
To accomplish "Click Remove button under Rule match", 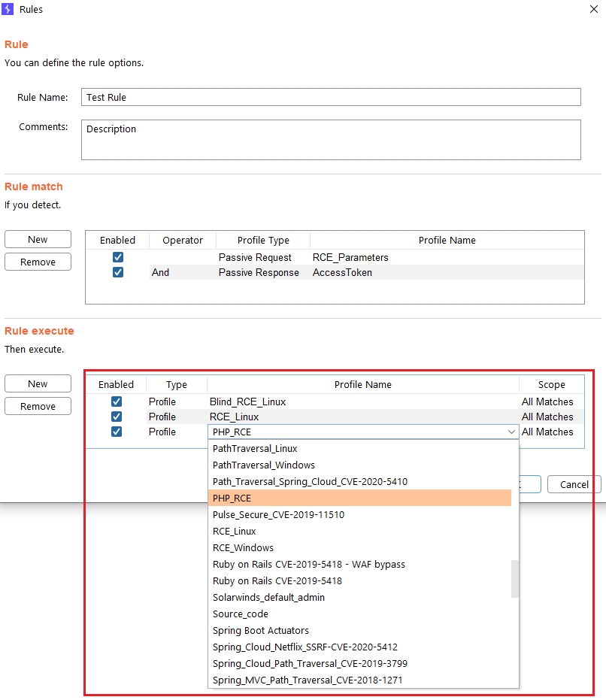I will coord(38,262).
